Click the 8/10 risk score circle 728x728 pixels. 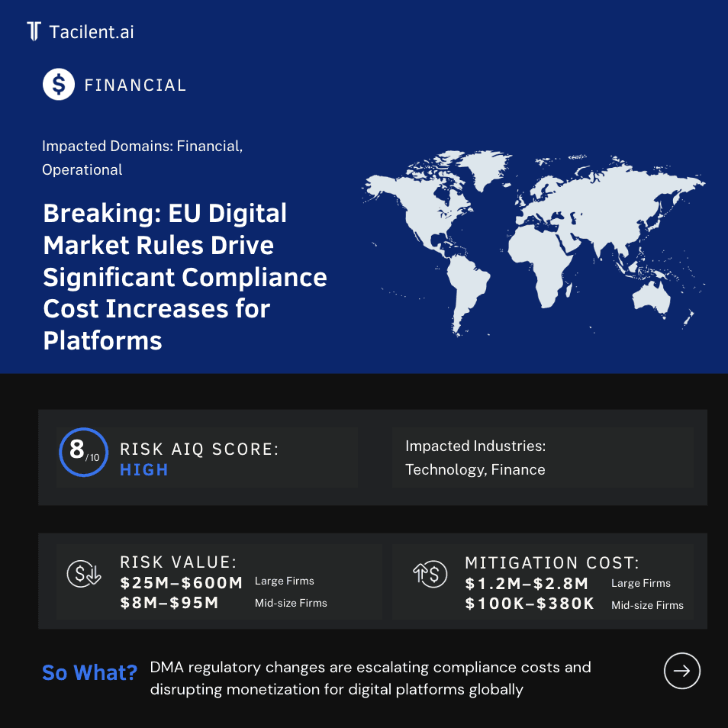pyautogui.click(x=84, y=453)
